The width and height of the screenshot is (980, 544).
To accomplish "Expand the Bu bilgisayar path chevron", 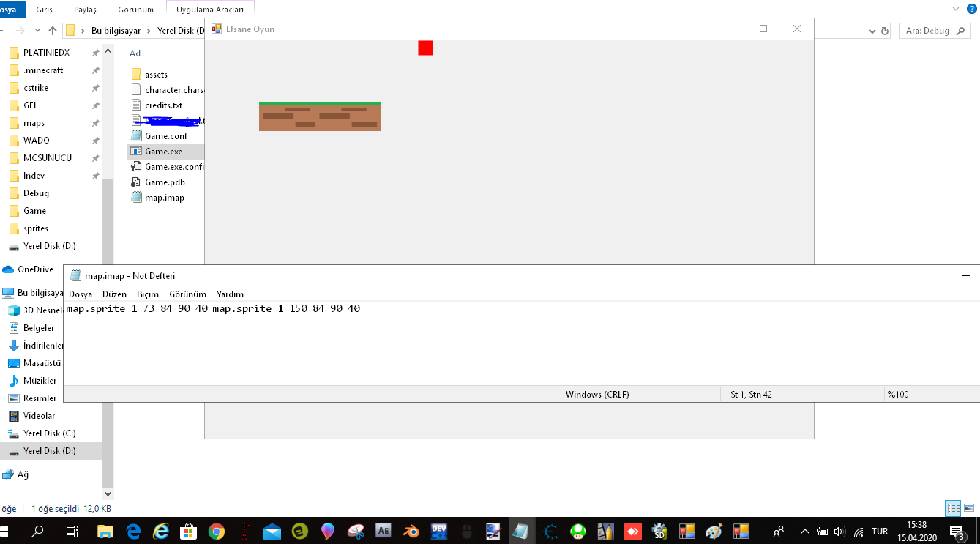I will pyautogui.click(x=149, y=31).
